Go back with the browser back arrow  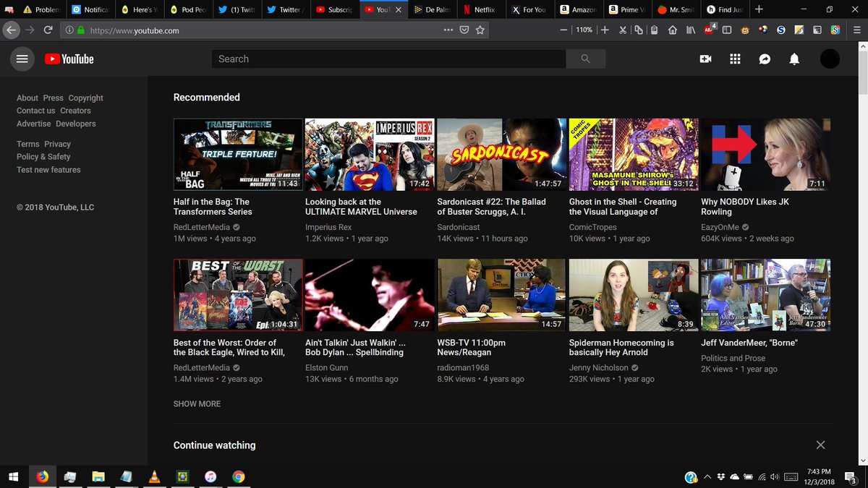11,30
